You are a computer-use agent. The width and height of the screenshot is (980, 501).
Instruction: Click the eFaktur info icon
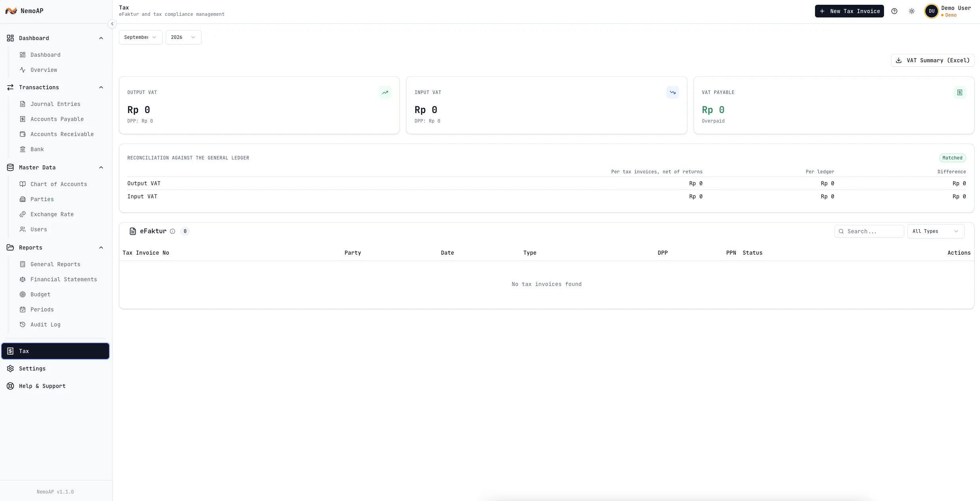(x=173, y=231)
